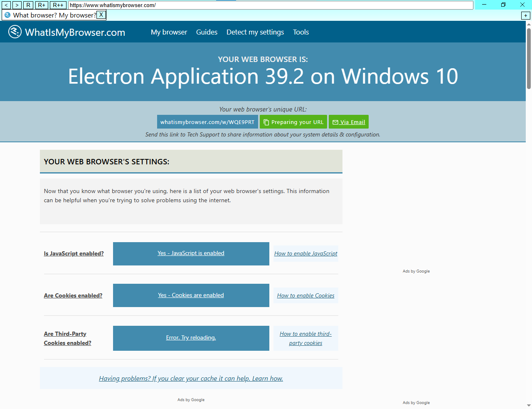The image size is (532, 409).
Task: Open Are Third-Party Cookies enabled? link
Action: pos(68,338)
